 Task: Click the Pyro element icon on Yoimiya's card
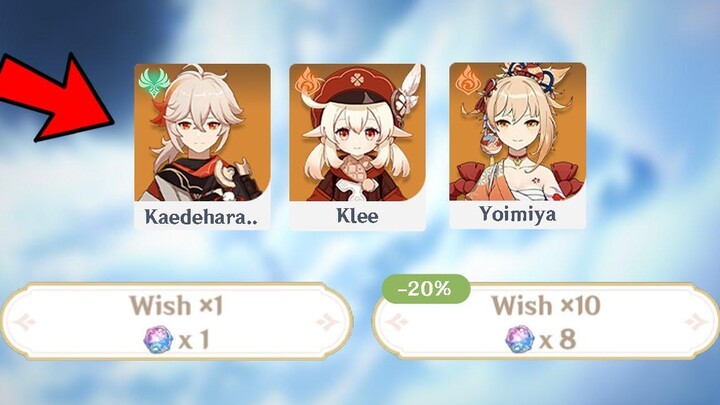pos(469,79)
